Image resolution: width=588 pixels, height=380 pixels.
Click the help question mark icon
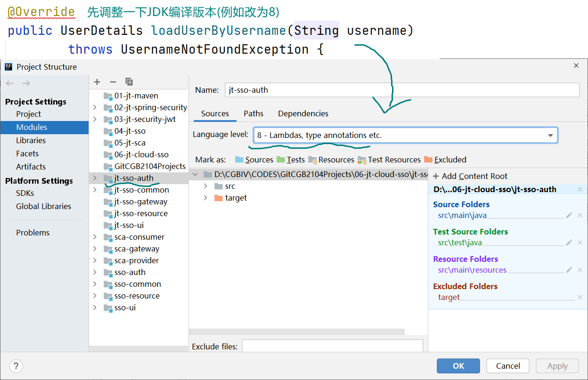point(16,366)
